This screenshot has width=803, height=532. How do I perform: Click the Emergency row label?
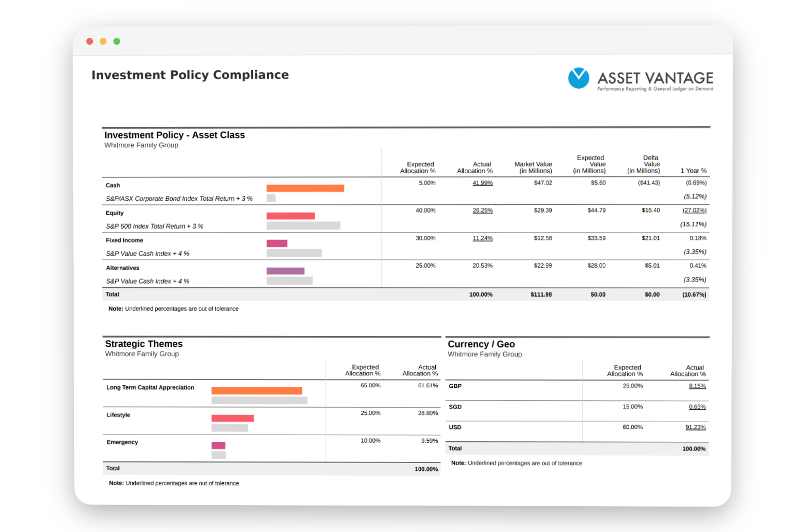pos(122,442)
